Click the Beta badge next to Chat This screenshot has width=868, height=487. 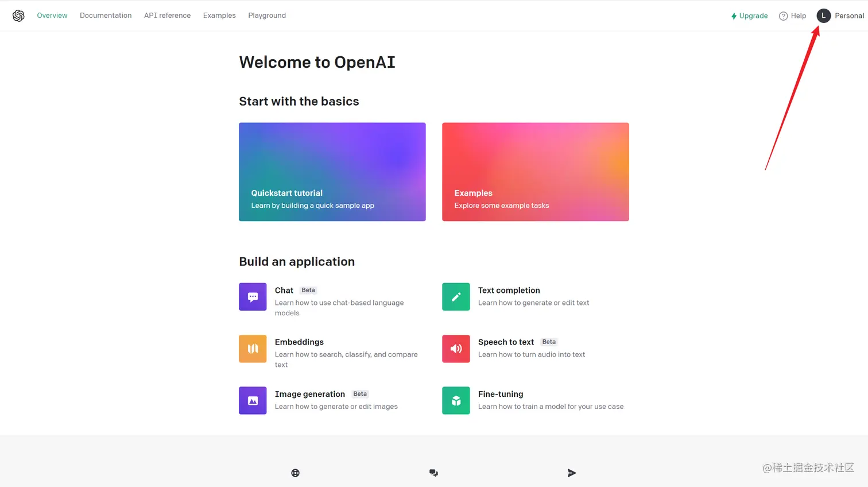click(308, 290)
